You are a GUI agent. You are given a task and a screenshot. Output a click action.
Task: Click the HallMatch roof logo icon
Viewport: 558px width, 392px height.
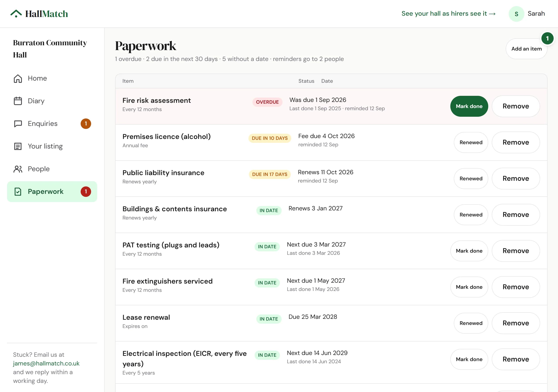click(16, 14)
